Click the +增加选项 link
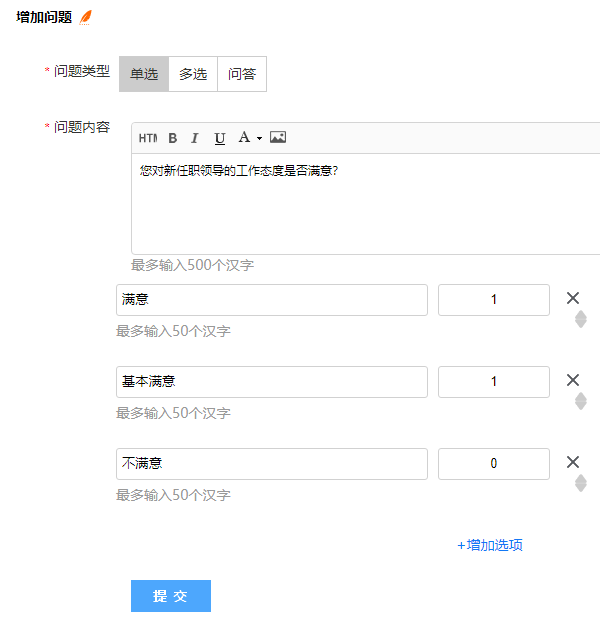 tap(490, 545)
